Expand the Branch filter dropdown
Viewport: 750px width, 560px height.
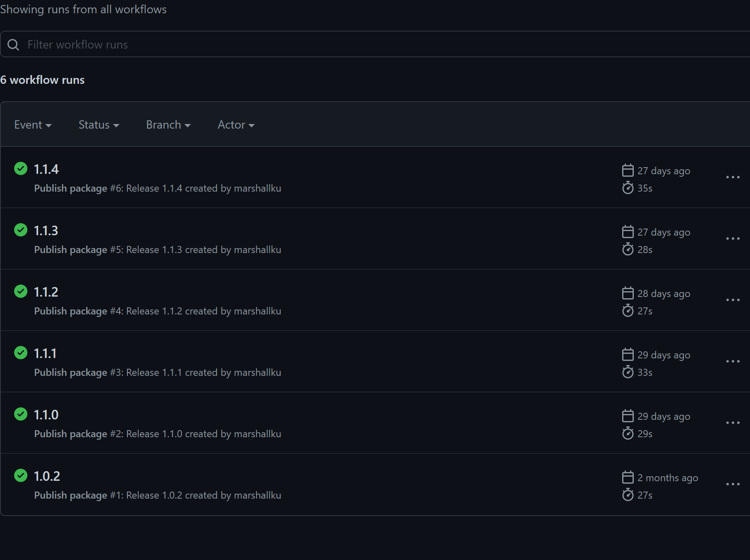tap(168, 125)
